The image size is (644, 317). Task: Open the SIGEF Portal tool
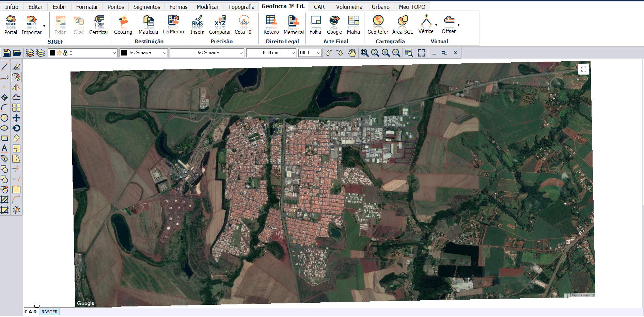pos(11,25)
